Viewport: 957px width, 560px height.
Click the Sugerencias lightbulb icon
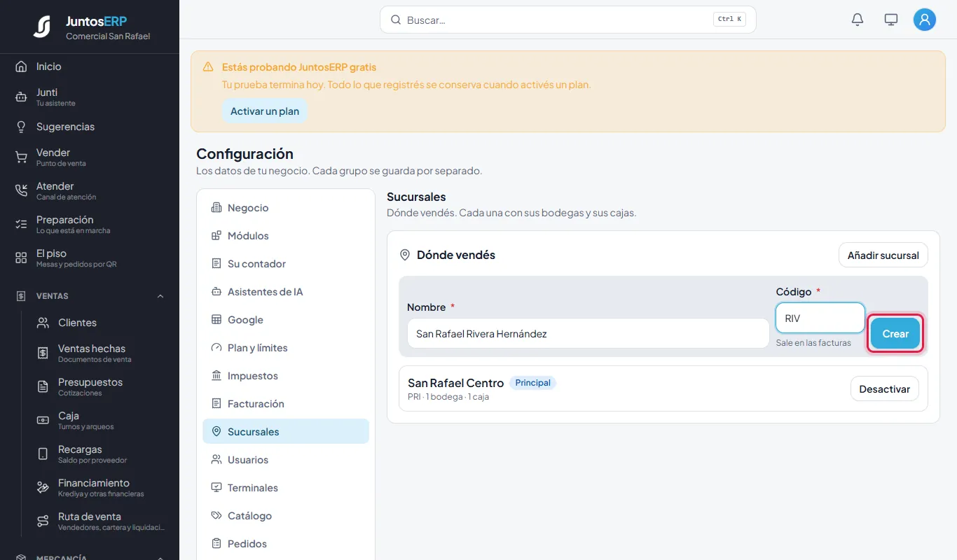pyautogui.click(x=21, y=127)
